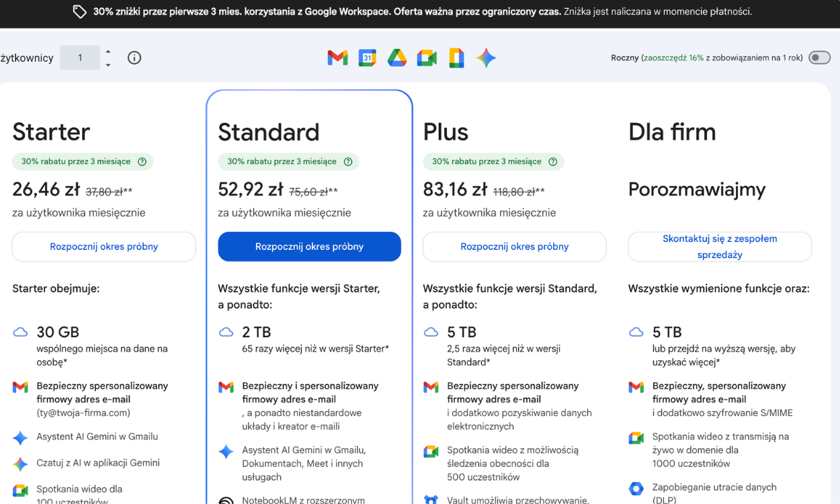Open info icon next to user count
Screen dimensions: 840x504
click(134, 58)
